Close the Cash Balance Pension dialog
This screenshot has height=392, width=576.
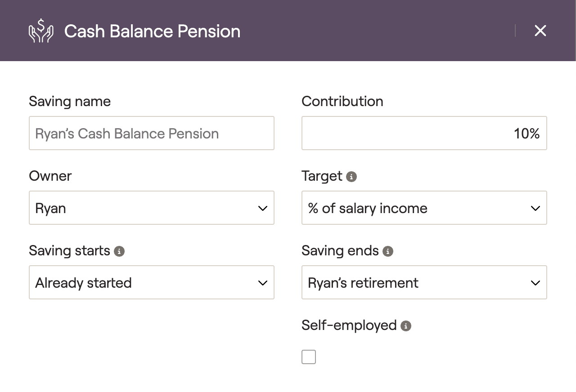(x=540, y=31)
